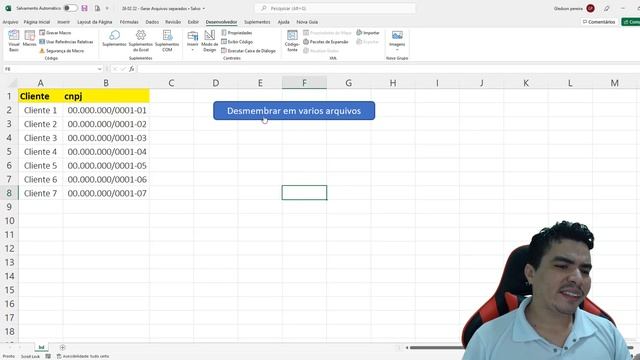Image resolution: width=640 pixels, height=360 pixels.
Task: Open Suplementos do Excel dialog
Action: 140,41
